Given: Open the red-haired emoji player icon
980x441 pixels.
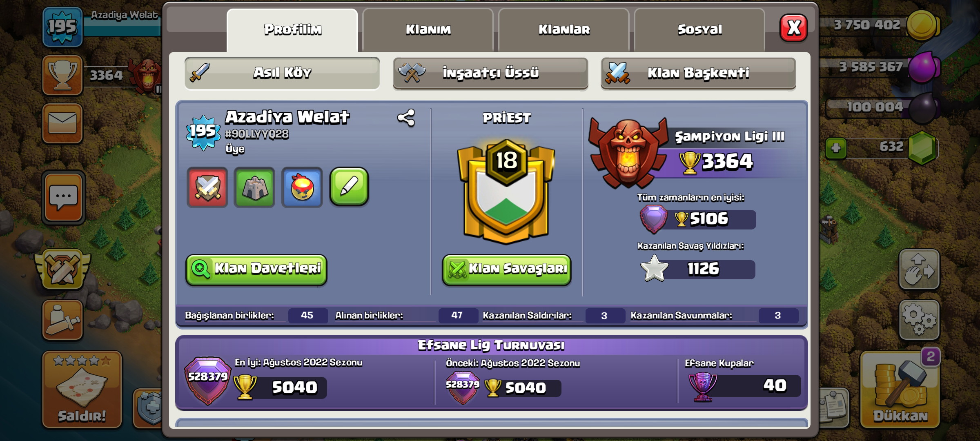Looking at the screenshot, I should click(302, 187).
